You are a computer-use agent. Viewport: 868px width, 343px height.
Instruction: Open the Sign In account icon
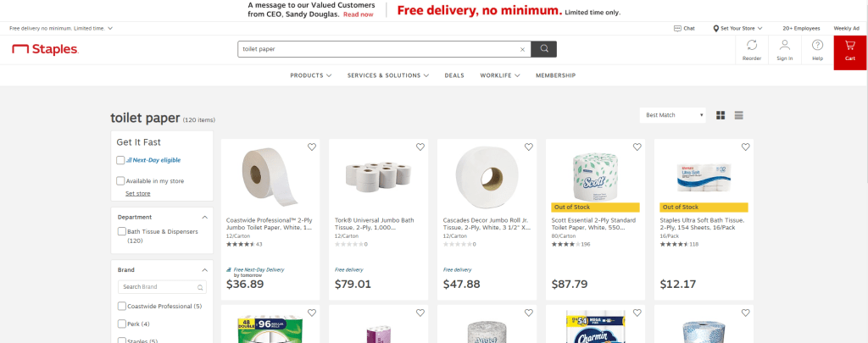point(785,51)
